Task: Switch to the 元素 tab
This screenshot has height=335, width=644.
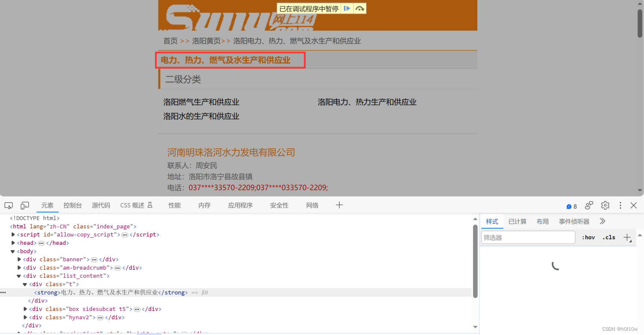Action: (x=47, y=205)
